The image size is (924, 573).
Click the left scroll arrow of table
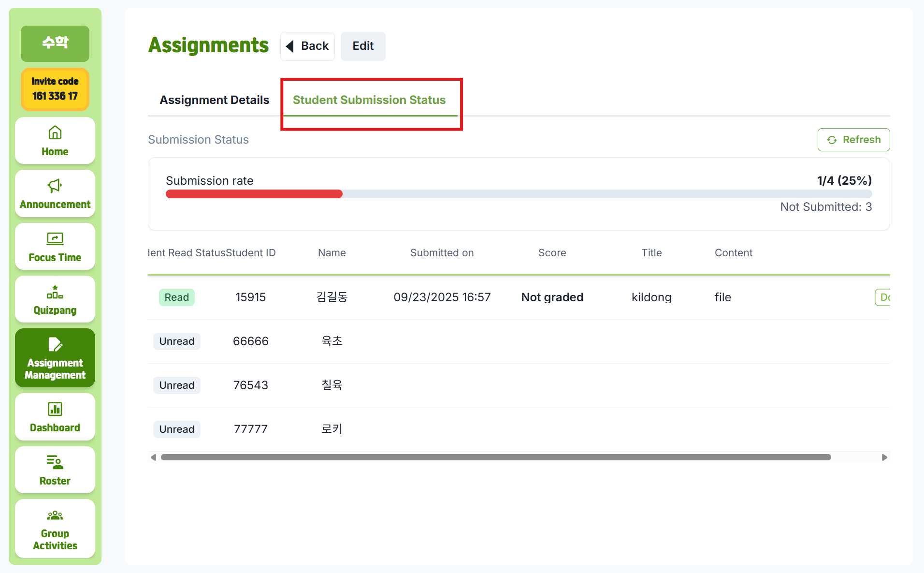pos(153,457)
